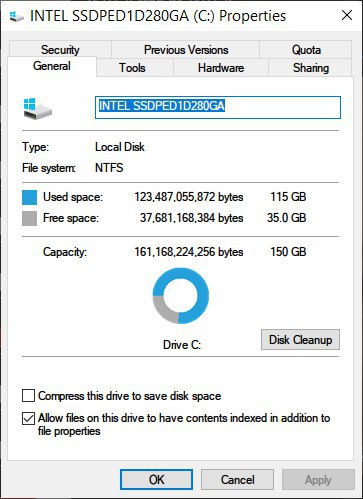Image resolution: width=363 pixels, height=499 pixels.
Task: Click the drive name text field
Action: coord(218,107)
